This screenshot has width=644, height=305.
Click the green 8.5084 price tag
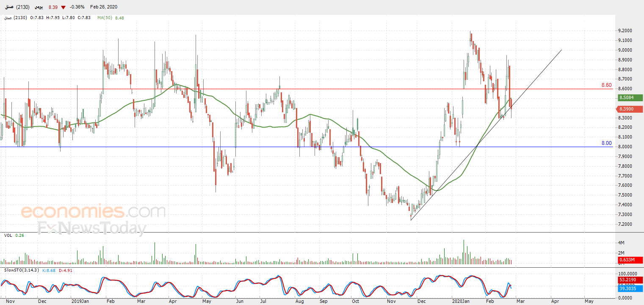tap(630, 98)
